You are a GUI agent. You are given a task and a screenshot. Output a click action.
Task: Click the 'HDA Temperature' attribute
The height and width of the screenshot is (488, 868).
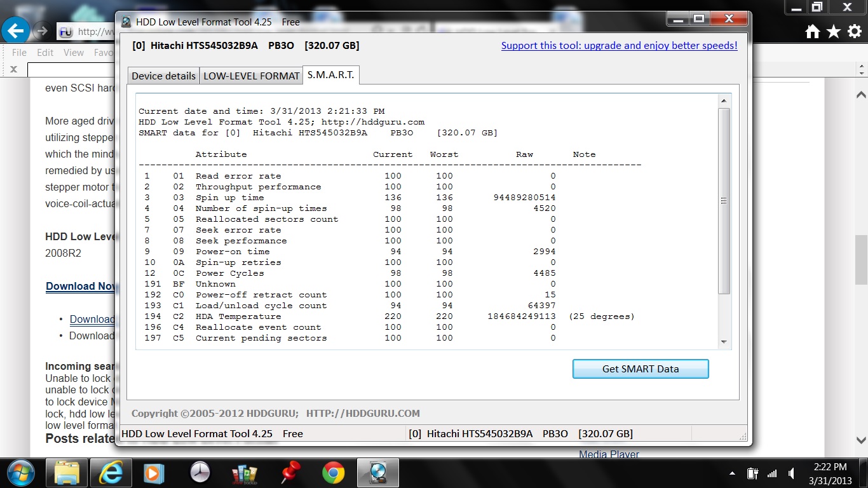click(238, 316)
